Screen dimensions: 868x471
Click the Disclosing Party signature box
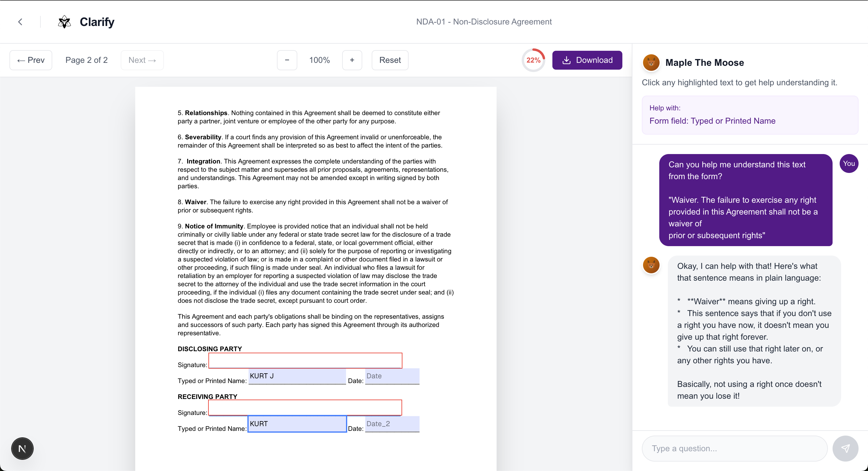[x=305, y=361]
